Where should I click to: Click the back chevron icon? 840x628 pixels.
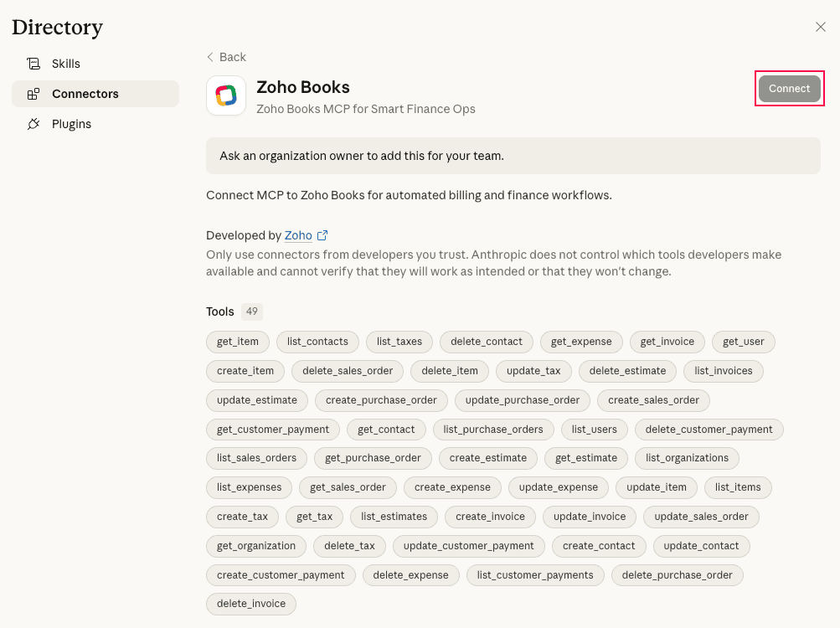pos(210,57)
